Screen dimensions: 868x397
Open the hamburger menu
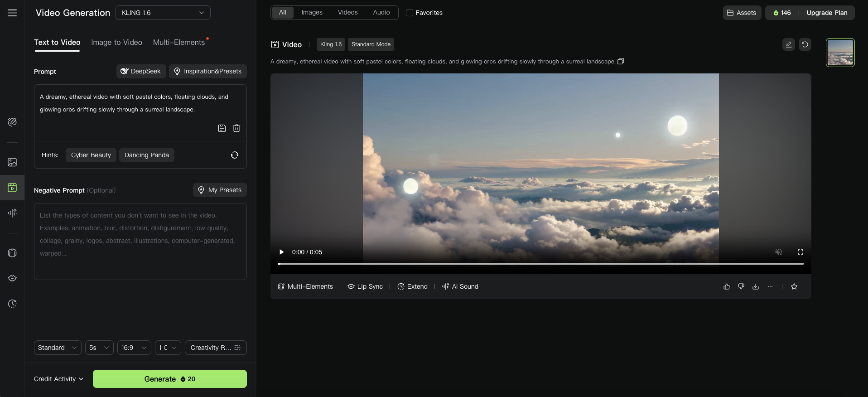click(x=12, y=13)
